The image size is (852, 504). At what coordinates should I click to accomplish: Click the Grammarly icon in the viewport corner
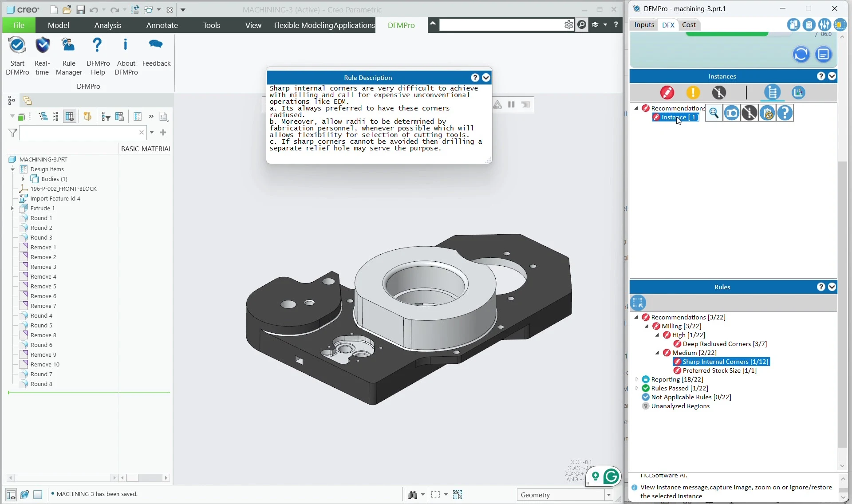pyautogui.click(x=611, y=476)
